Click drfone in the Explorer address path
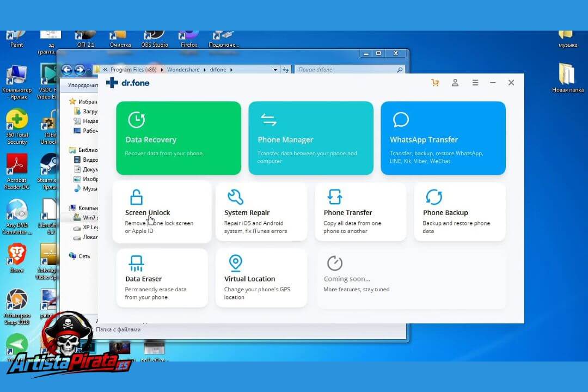Image resolution: width=588 pixels, height=392 pixels. point(218,70)
